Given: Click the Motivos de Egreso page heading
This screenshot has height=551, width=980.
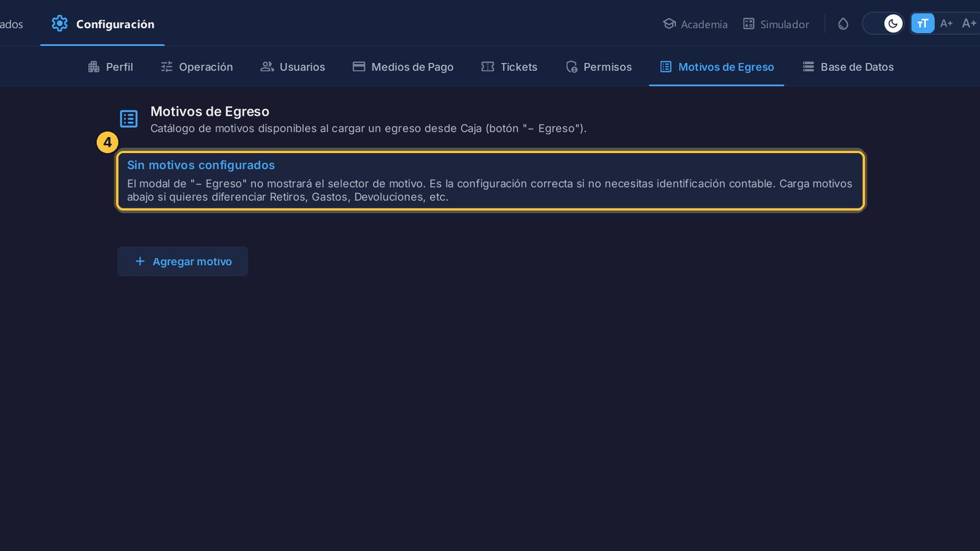Looking at the screenshot, I should tap(210, 111).
